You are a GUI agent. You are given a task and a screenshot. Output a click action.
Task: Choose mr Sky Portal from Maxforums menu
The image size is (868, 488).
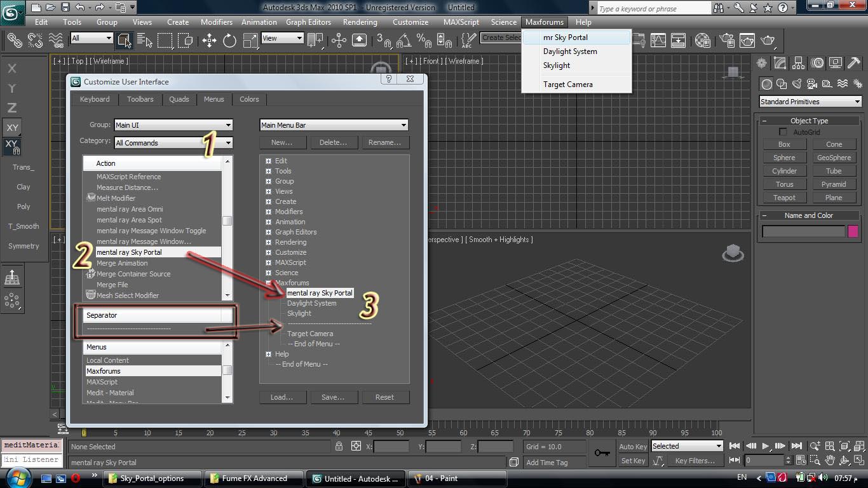pyautogui.click(x=576, y=37)
